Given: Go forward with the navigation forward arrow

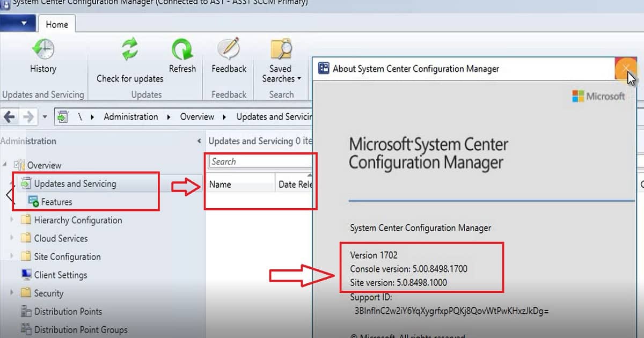Looking at the screenshot, I should coord(28,116).
